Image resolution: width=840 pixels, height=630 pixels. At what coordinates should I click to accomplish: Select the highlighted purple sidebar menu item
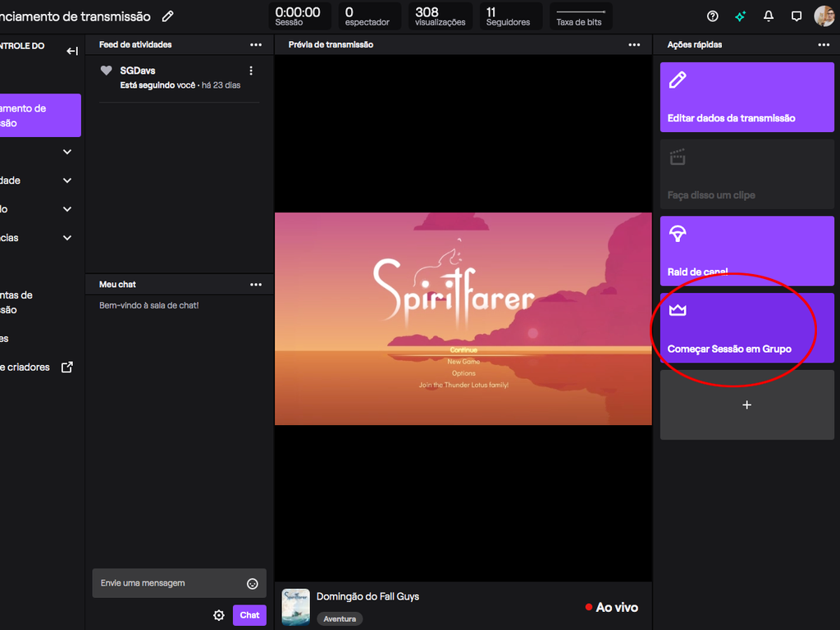(39, 116)
